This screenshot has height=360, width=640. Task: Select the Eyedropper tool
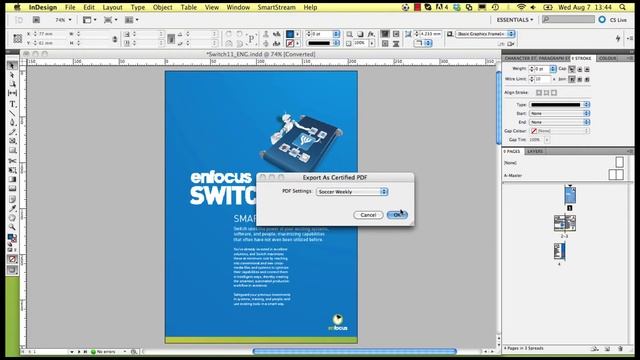pyautogui.click(x=12, y=208)
